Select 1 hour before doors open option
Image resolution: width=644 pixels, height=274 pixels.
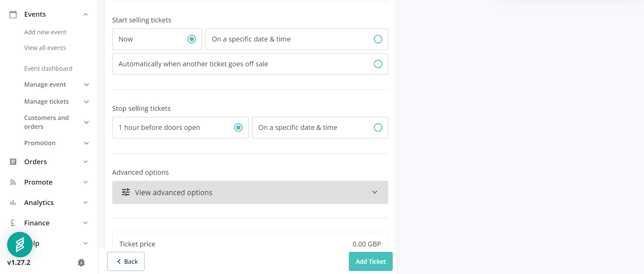[238, 127]
